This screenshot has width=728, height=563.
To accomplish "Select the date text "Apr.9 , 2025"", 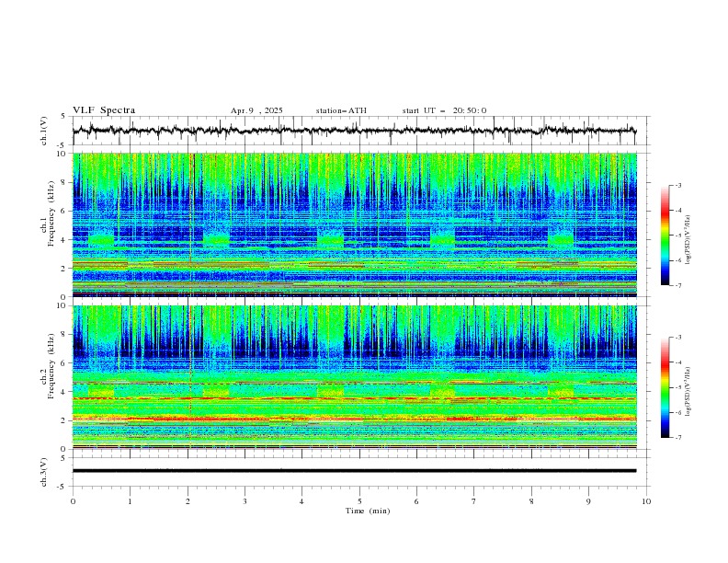I will pyautogui.click(x=256, y=110).
